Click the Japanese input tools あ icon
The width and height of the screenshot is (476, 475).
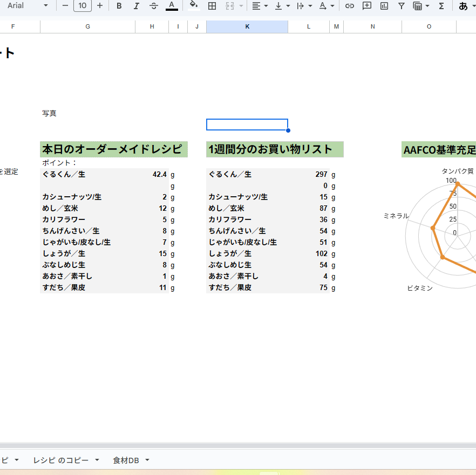pyautogui.click(x=463, y=6)
